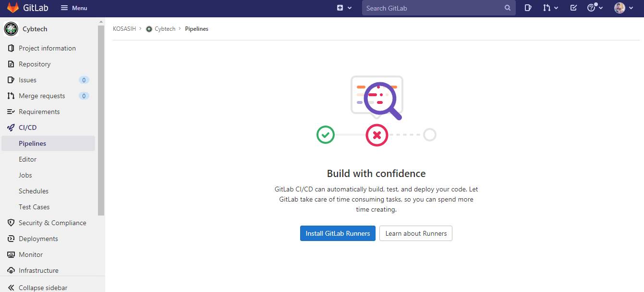Click the Requirements list icon
The width and height of the screenshot is (644, 292).
click(11, 112)
